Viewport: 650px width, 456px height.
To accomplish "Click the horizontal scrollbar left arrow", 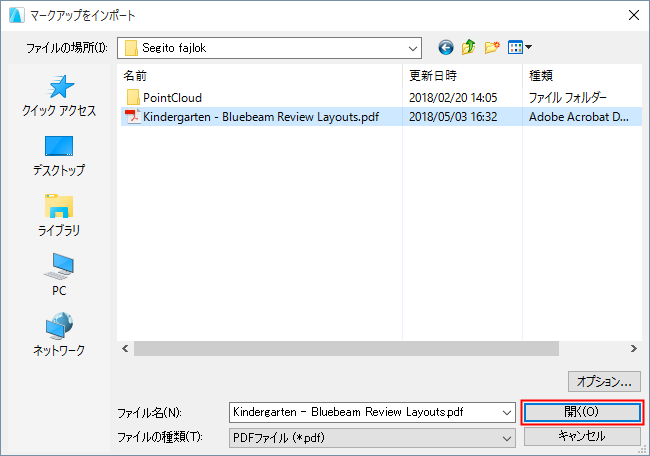I will click(x=125, y=349).
